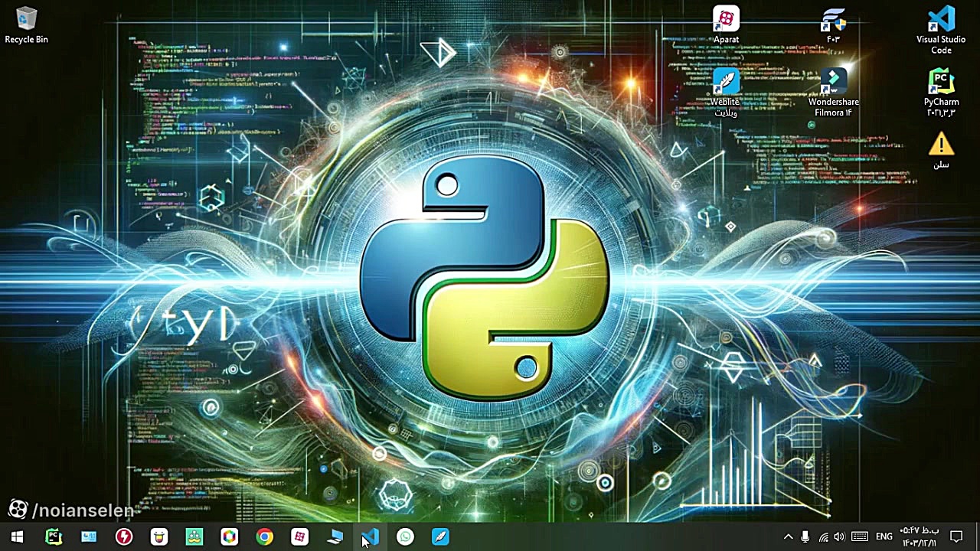980x551 pixels.
Task: Open the clock and calendar flyout
Action: point(919,536)
